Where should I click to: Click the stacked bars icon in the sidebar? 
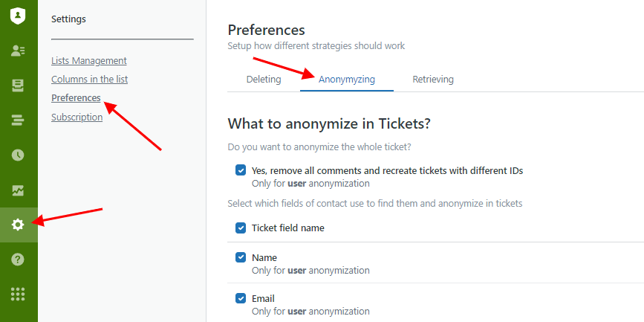click(x=18, y=120)
